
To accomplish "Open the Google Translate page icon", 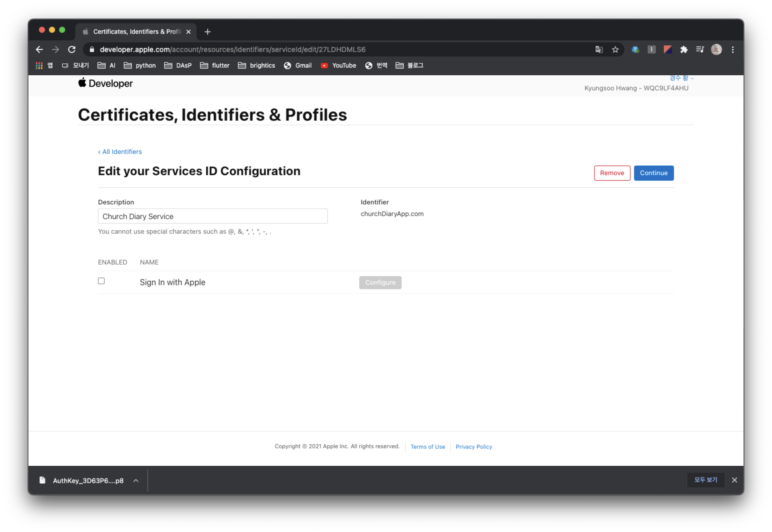I will coord(599,50).
